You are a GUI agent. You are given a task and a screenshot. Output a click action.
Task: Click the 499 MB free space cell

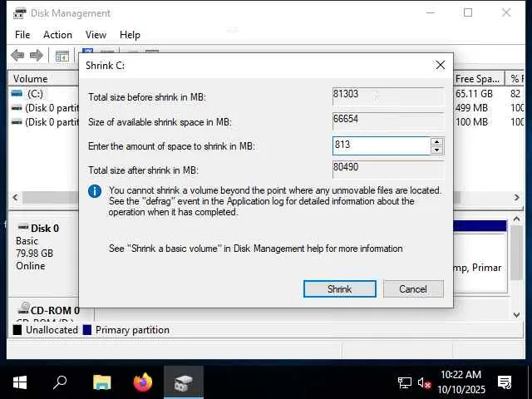[471, 108]
